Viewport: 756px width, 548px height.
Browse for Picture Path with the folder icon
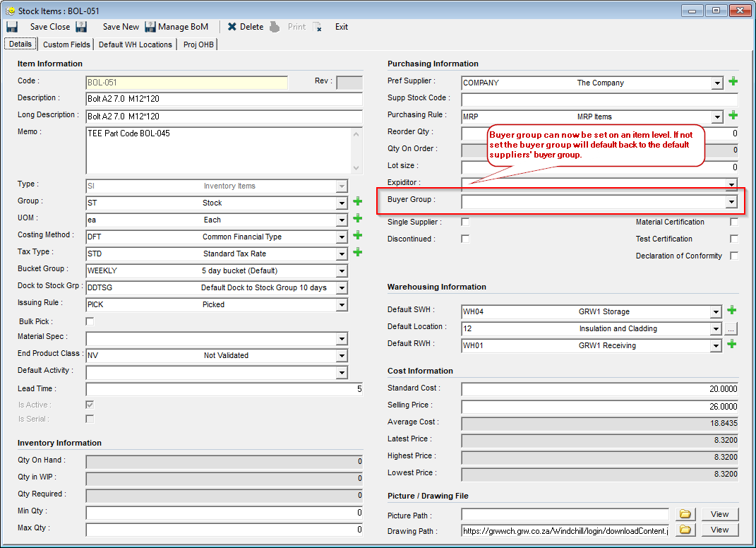pyautogui.click(x=684, y=514)
